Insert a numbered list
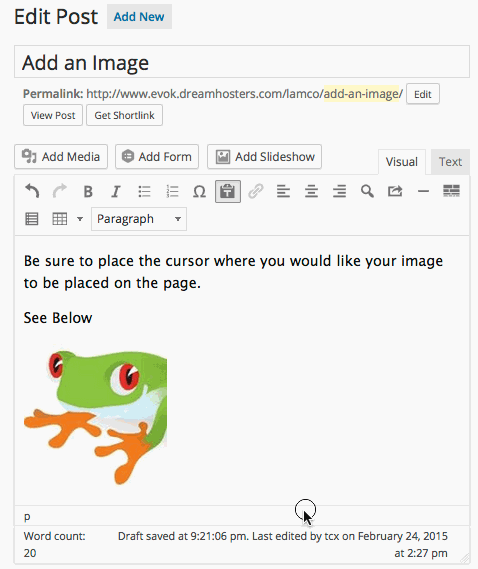This screenshot has width=478, height=569. pyautogui.click(x=172, y=191)
